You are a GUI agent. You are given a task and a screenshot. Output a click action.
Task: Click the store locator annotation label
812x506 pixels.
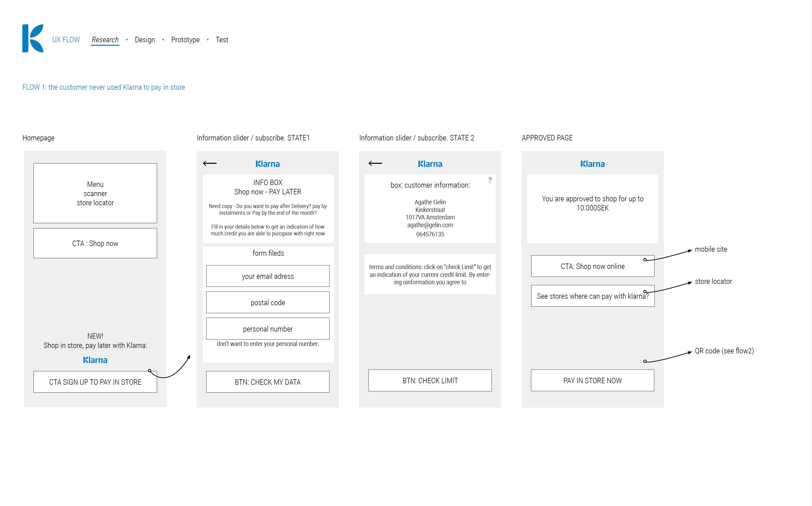point(713,281)
